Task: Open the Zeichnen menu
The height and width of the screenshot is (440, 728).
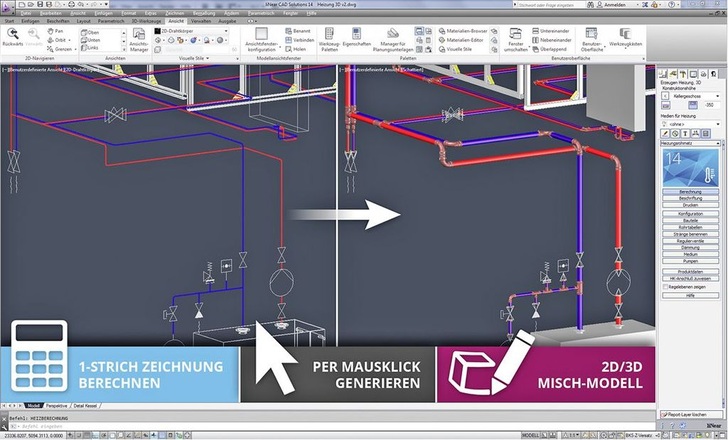Action: (175, 13)
